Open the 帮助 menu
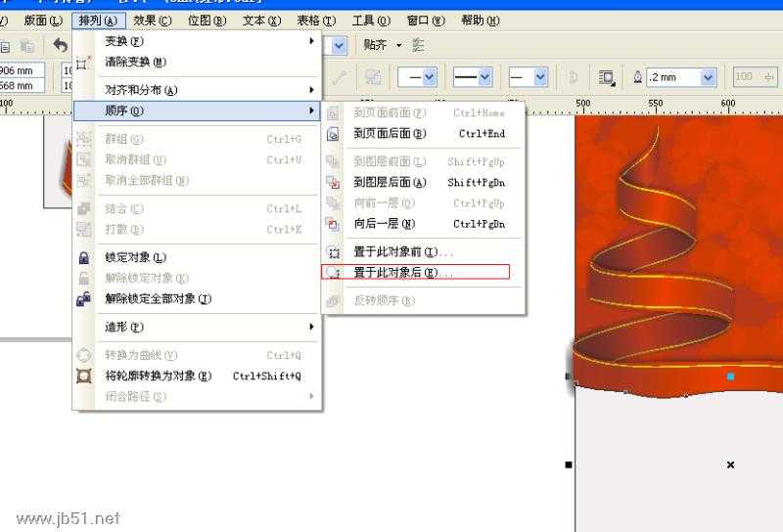Viewport: 783px width, 532px height. [x=480, y=21]
